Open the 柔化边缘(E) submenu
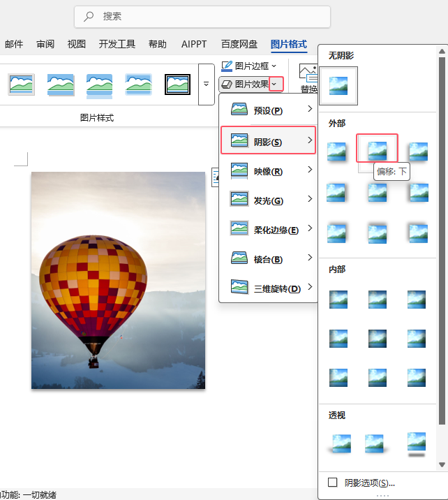 click(x=268, y=230)
